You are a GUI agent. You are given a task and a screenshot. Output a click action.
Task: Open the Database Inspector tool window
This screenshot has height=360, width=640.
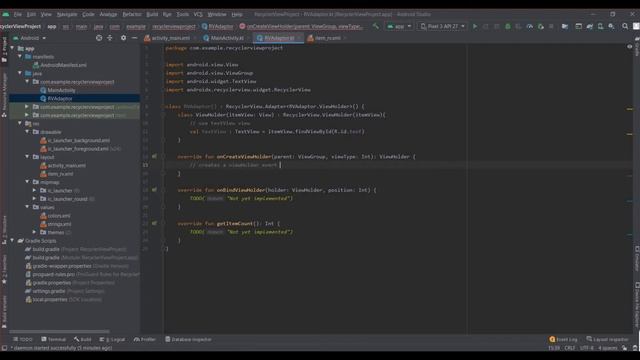click(189, 340)
